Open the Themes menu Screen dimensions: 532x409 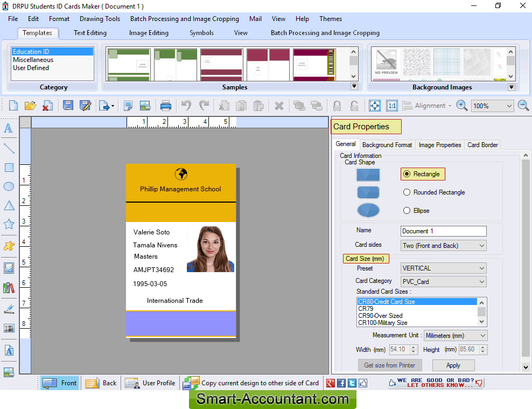point(331,19)
